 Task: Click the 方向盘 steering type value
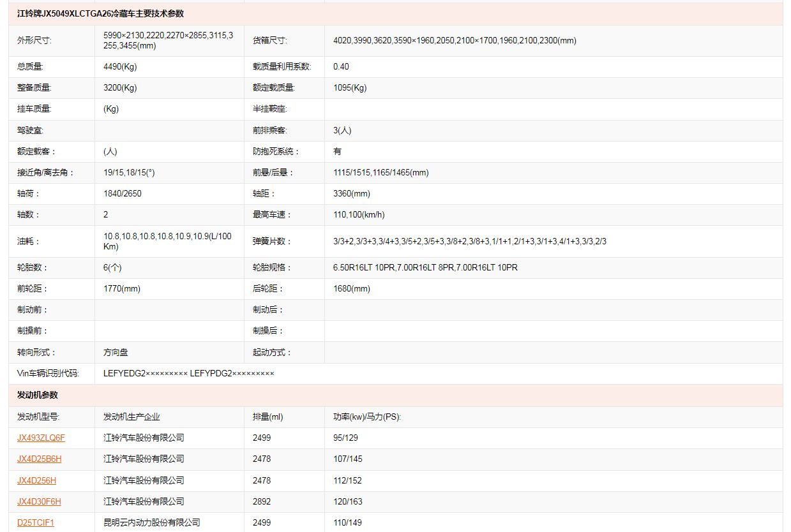tap(116, 352)
